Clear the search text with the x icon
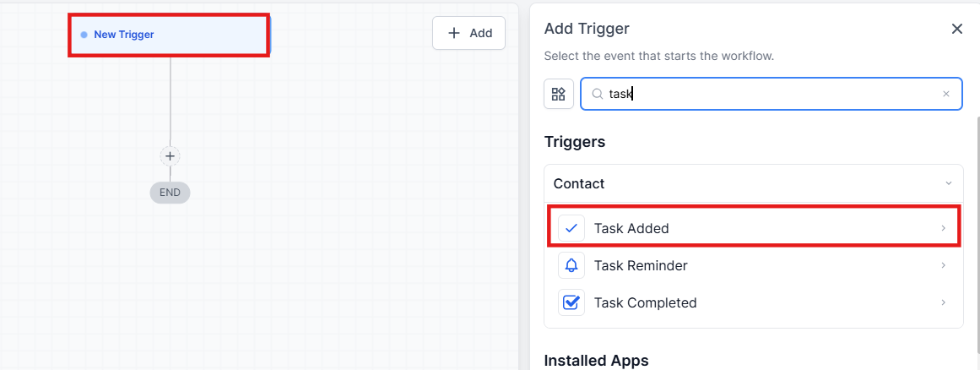Screen dimensions: 980x370 coord(946,95)
